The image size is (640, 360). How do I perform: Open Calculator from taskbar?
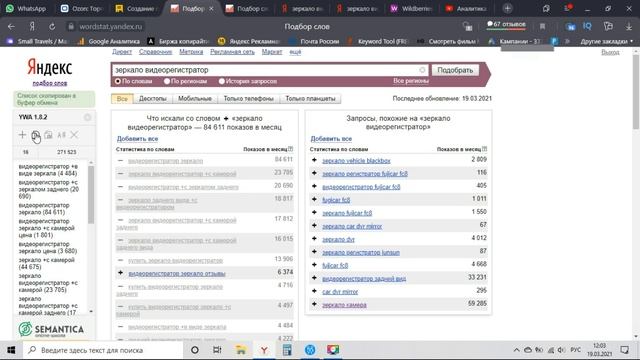point(287,350)
